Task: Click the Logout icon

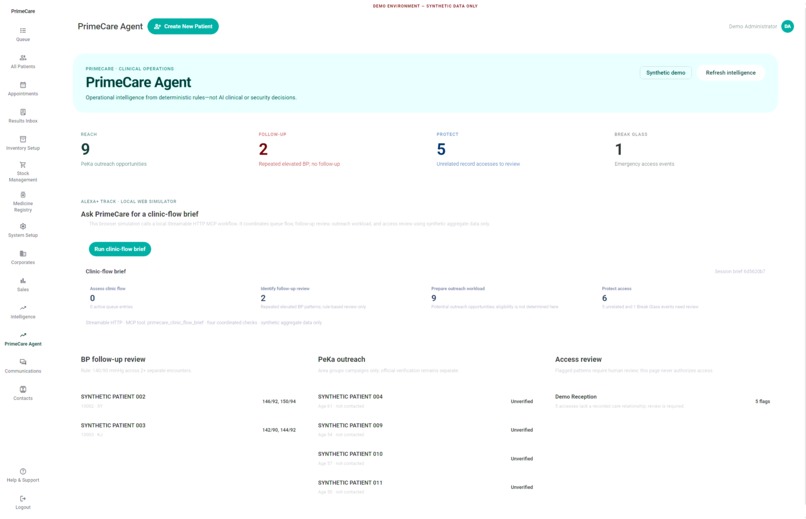Action: point(23,499)
